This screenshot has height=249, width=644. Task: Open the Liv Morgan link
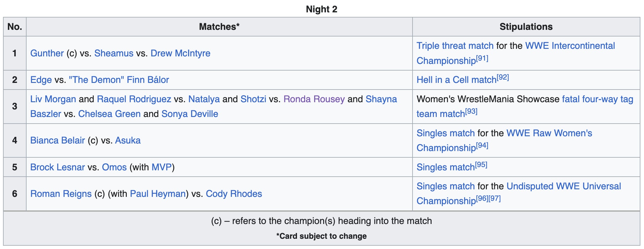tap(53, 99)
